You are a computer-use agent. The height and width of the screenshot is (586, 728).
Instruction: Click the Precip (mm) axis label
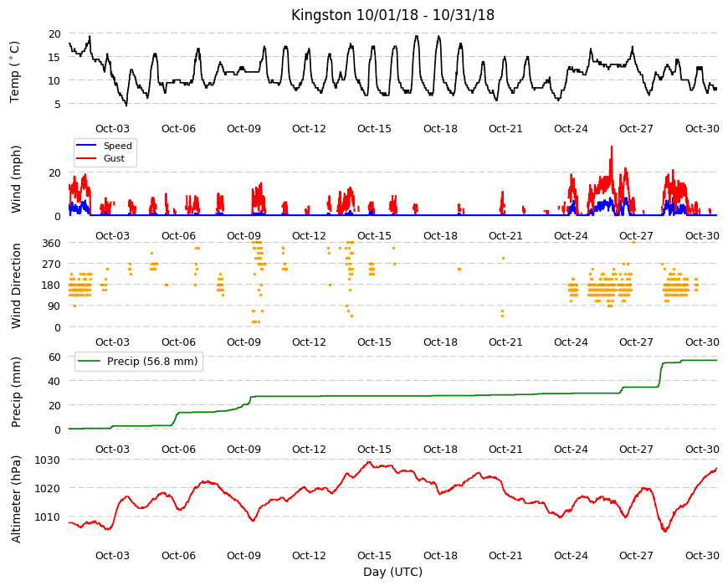coord(16,392)
